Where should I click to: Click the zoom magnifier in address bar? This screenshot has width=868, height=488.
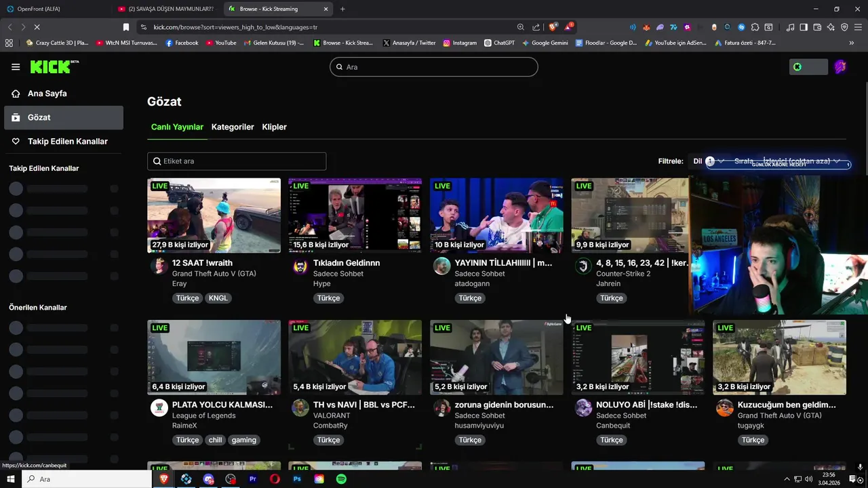(521, 27)
